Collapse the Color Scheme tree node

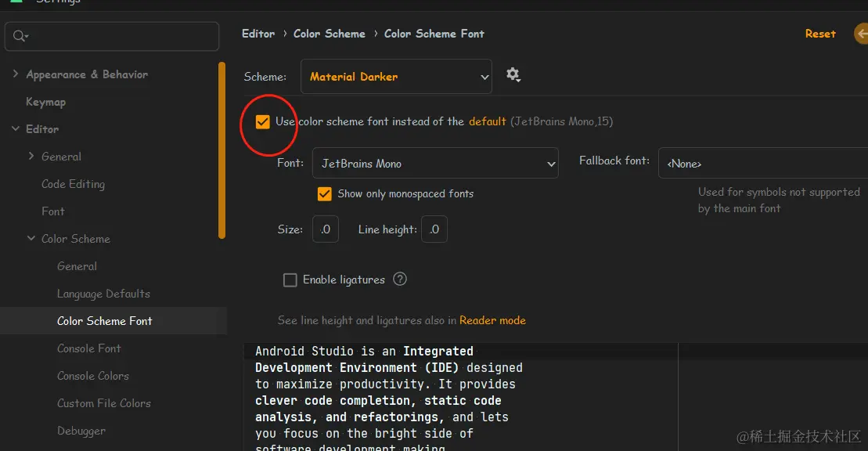[31, 238]
